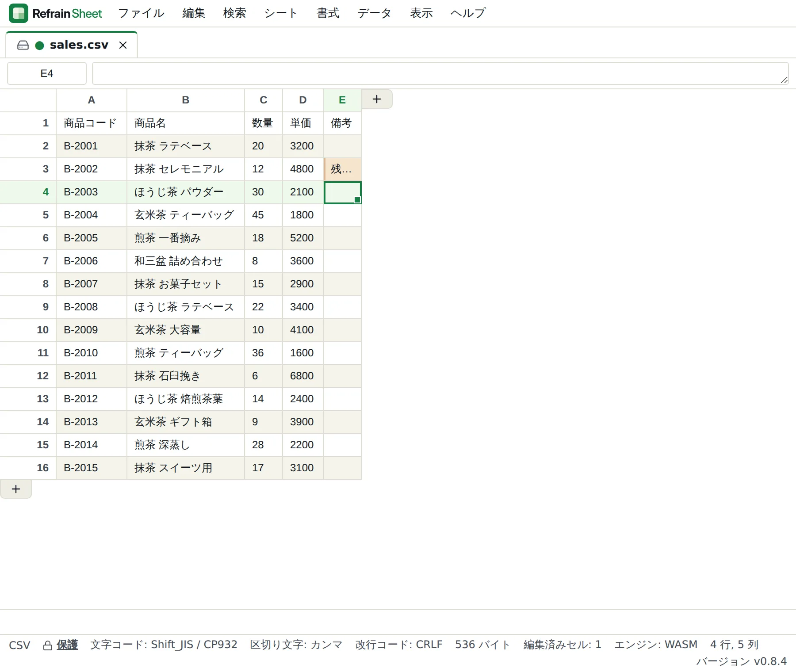Click the 商品名 header cell
The image size is (796, 672).
pyautogui.click(x=186, y=123)
